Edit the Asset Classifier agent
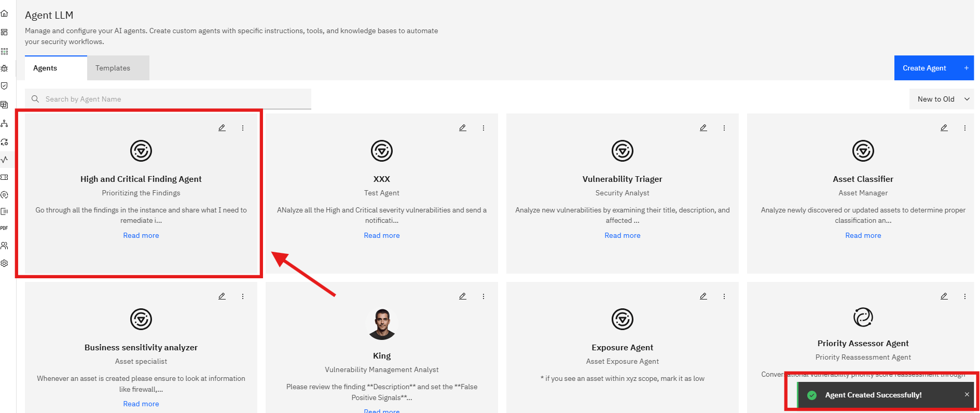 tap(944, 127)
